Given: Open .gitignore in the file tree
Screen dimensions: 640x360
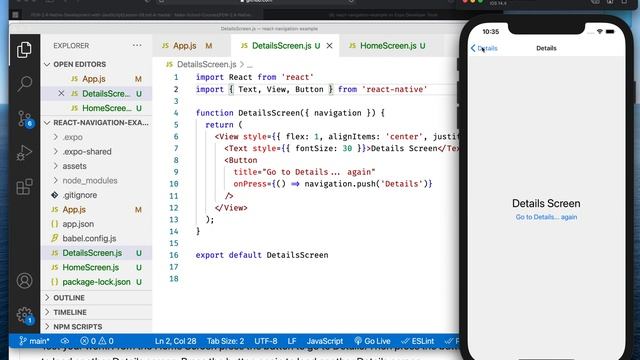Looking at the screenshot, I should (80, 195).
